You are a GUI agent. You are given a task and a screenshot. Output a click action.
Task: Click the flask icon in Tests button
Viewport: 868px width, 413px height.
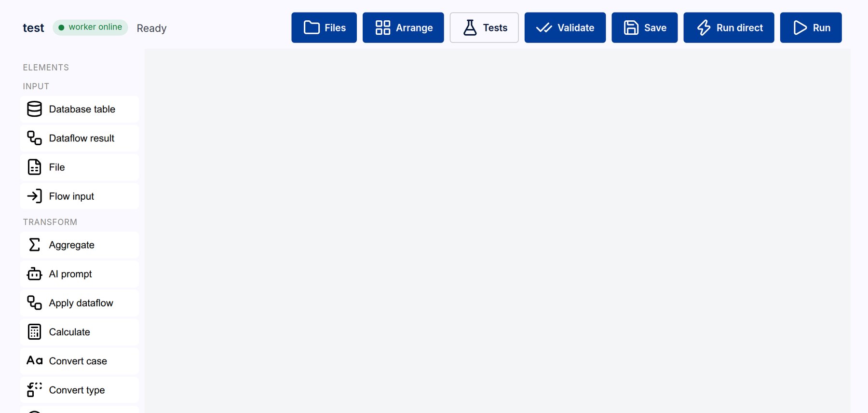(x=470, y=28)
